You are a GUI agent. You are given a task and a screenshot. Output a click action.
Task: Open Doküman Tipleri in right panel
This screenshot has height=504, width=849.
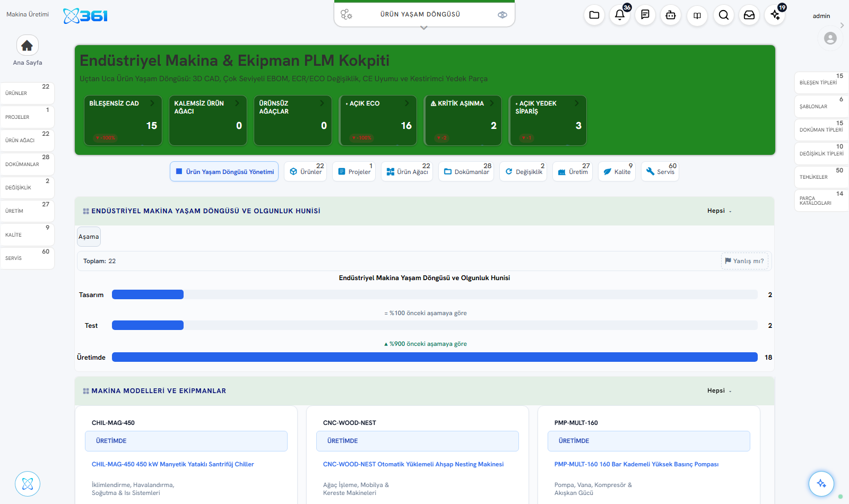coord(821,130)
